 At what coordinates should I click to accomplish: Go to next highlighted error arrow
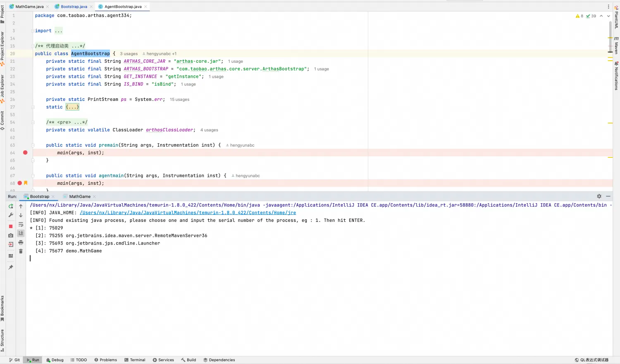click(608, 16)
